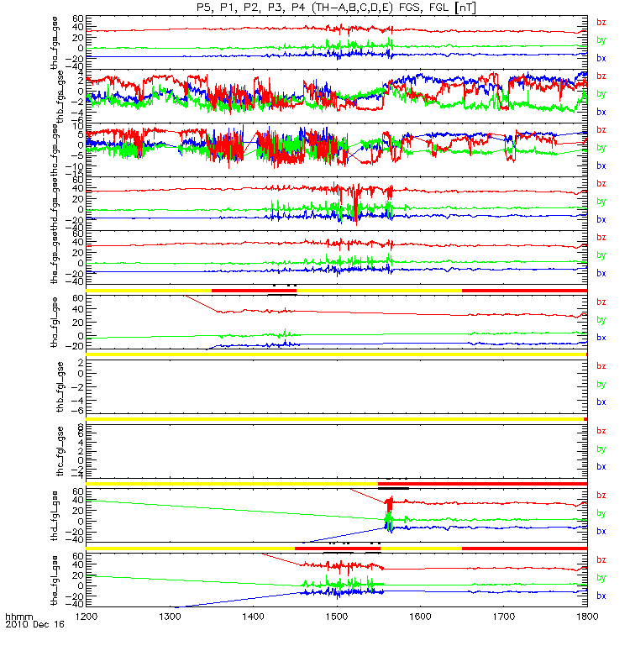
Task: Select the 1400 time axis label
Action: click(x=254, y=617)
